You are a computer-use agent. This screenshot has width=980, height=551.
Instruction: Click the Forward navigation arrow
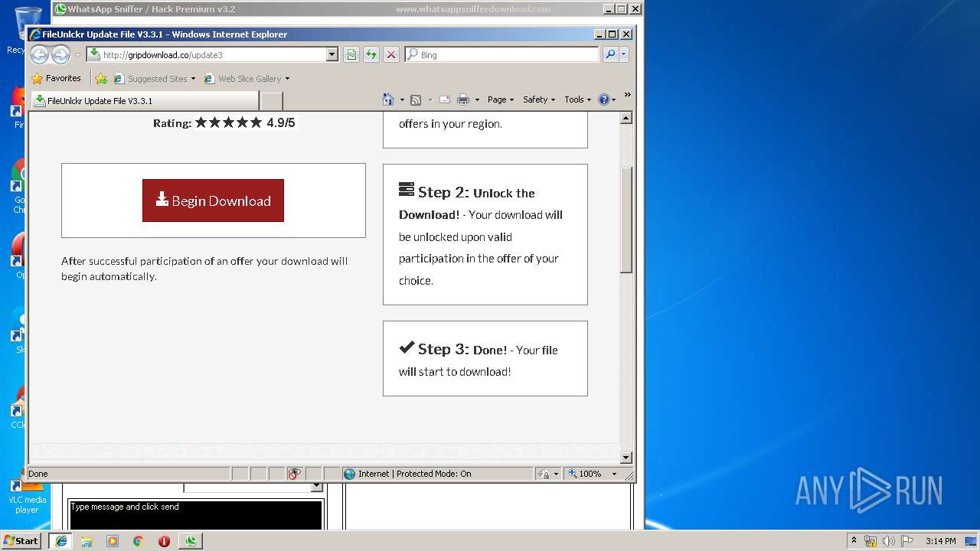60,54
